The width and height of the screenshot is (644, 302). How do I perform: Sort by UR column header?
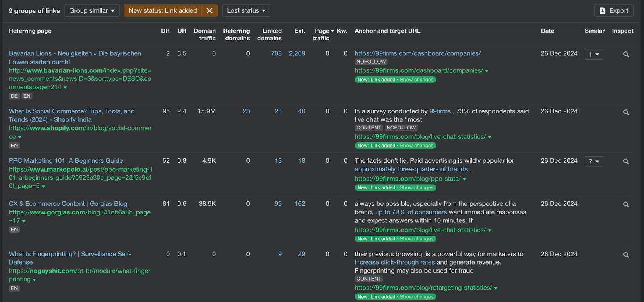[x=182, y=31]
